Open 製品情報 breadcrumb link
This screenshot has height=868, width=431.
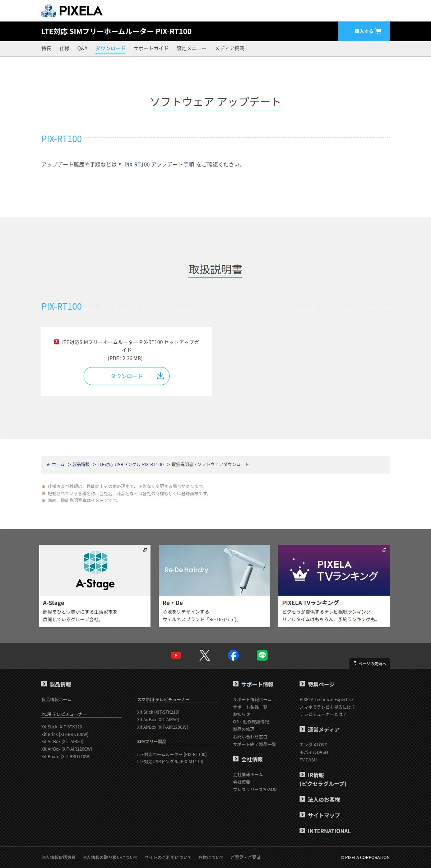click(x=81, y=464)
